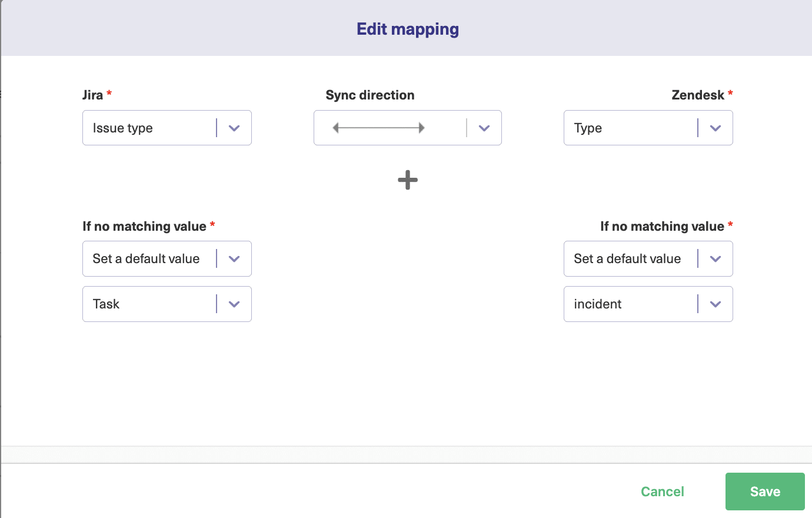Click the chevron on Sync direction

click(x=484, y=127)
